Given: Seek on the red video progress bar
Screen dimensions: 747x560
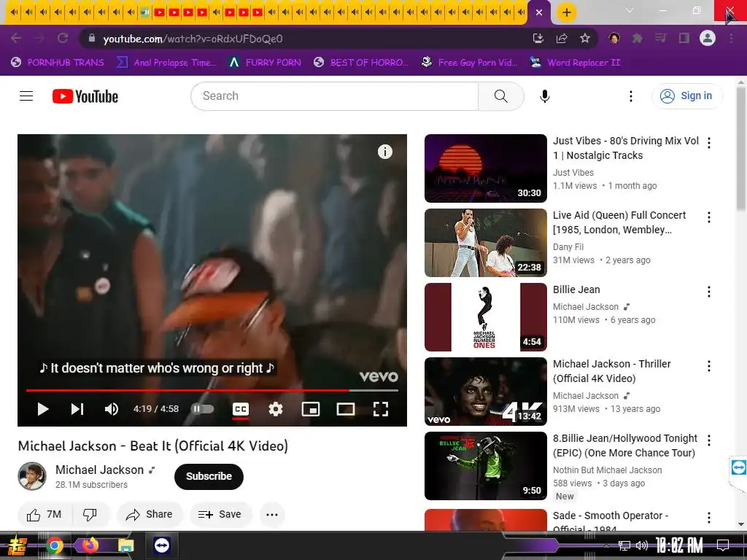Looking at the screenshot, I should (212, 390).
